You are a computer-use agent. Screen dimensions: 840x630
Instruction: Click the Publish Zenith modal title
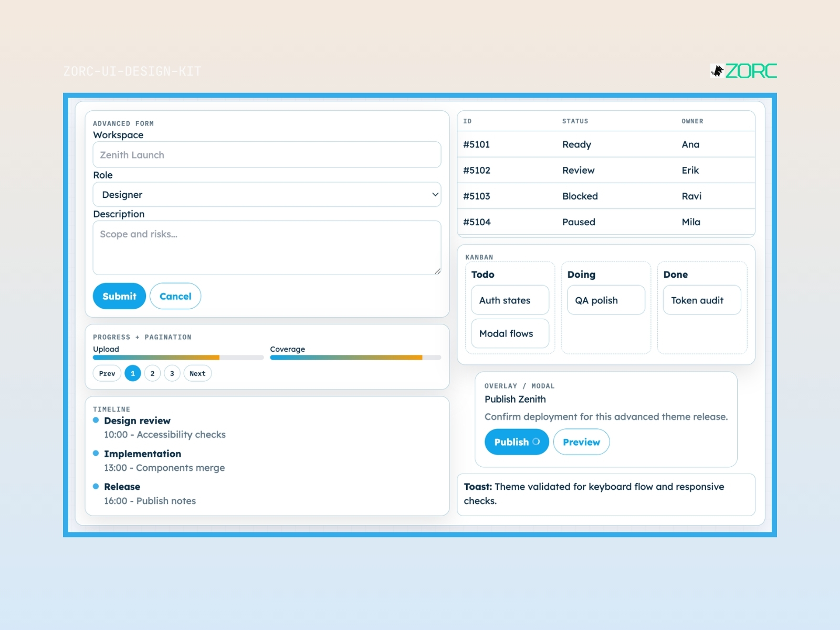click(x=515, y=399)
